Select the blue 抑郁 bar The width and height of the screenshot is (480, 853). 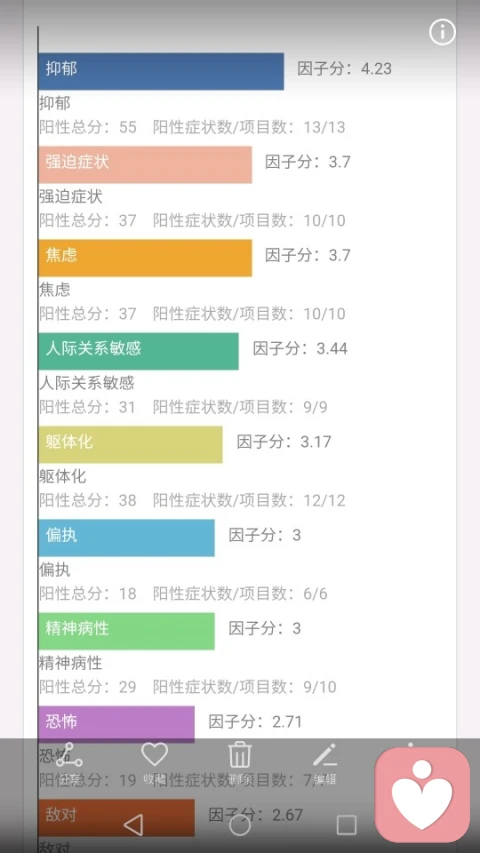[x=161, y=71]
